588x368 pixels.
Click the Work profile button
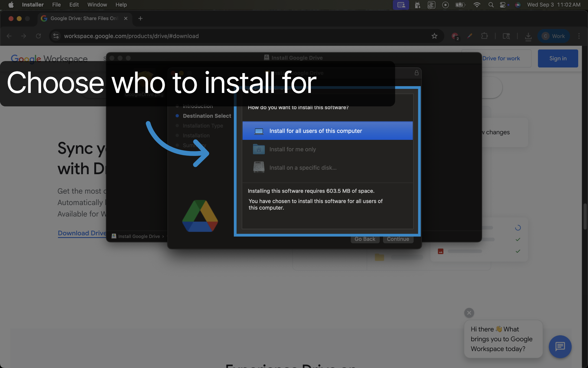point(554,36)
